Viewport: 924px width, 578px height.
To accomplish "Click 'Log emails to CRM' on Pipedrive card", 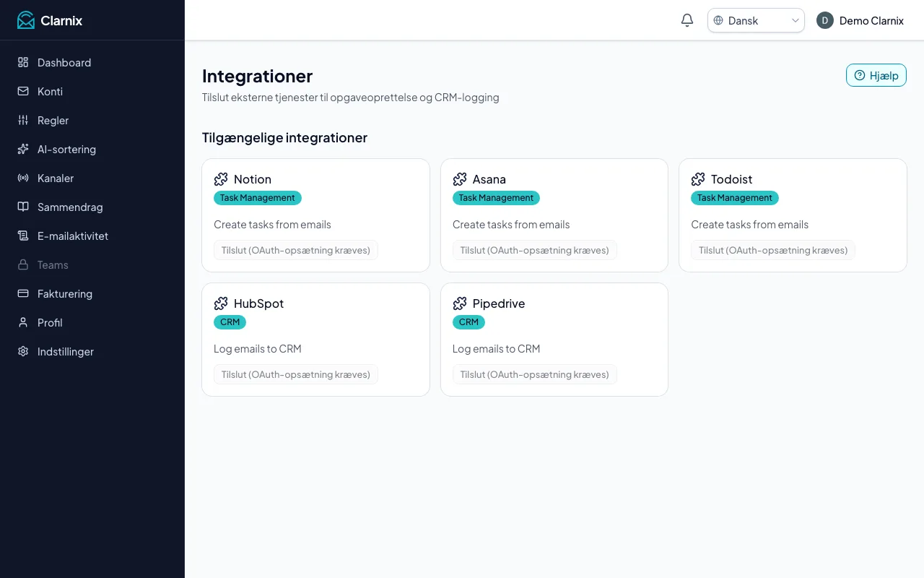I will 497,348.
